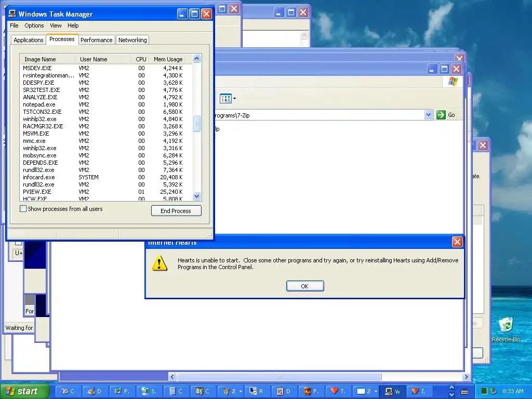Activate the calculator icon taskbar button

(177, 391)
